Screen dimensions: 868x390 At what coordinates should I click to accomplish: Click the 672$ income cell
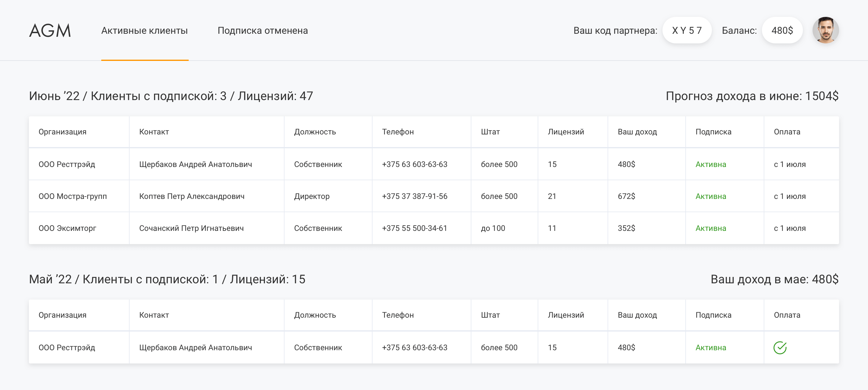tap(626, 196)
